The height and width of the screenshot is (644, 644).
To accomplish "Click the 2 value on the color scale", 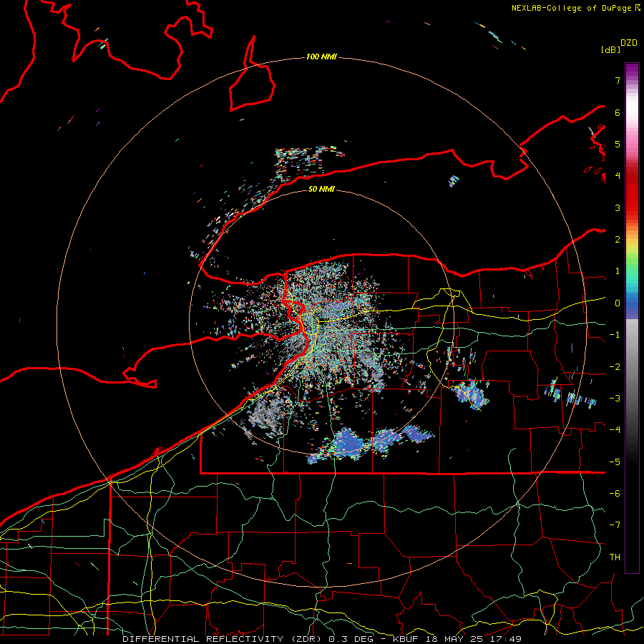I will [618, 240].
